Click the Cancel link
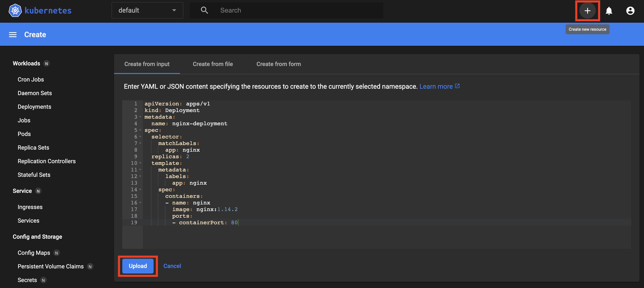The image size is (644, 288). pos(172,266)
